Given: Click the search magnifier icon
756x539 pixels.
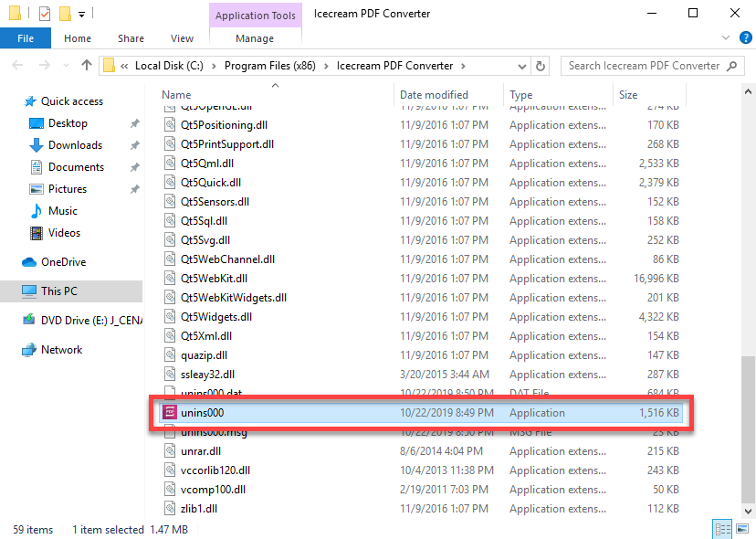Looking at the screenshot, I should pos(732,66).
